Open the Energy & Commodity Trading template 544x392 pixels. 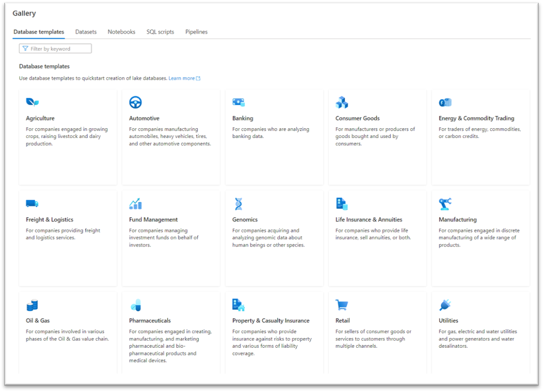click(480, 137)
